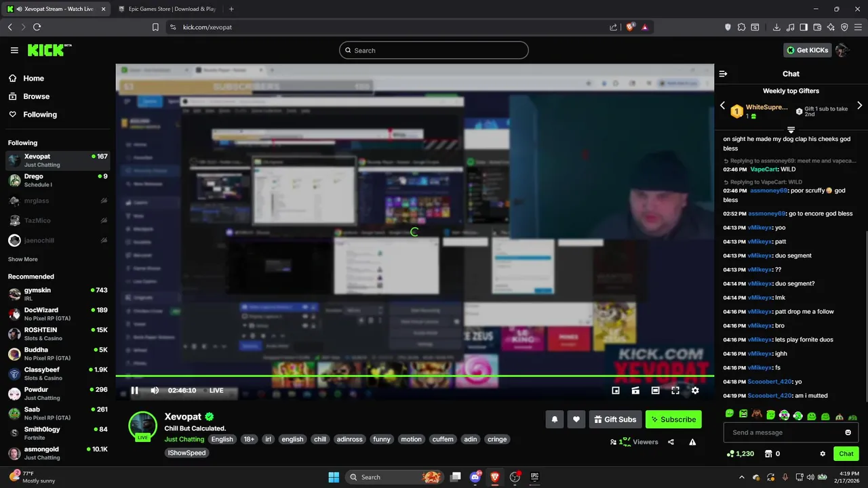
Task: Click the KICK logo
Action: (50, 50)
